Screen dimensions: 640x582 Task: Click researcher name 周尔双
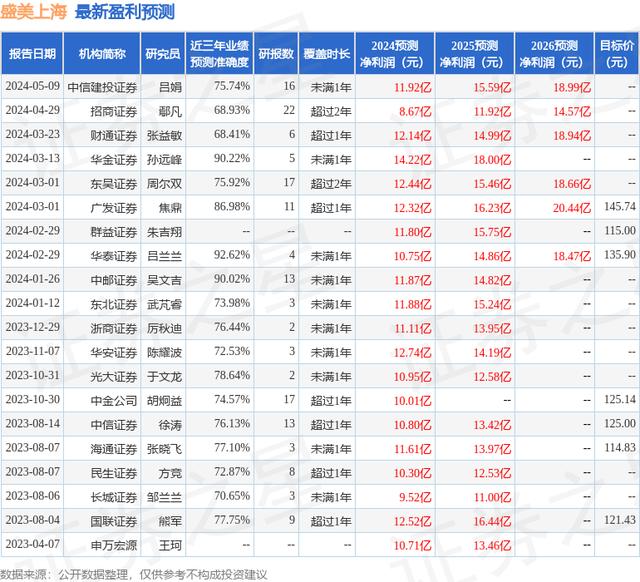tap(164, 184)
